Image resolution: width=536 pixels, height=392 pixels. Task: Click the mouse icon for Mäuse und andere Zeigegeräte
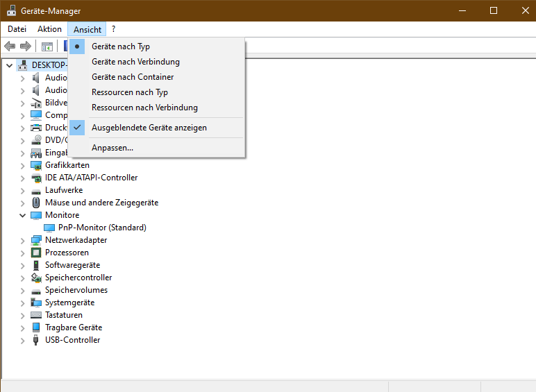pos(36,203)
